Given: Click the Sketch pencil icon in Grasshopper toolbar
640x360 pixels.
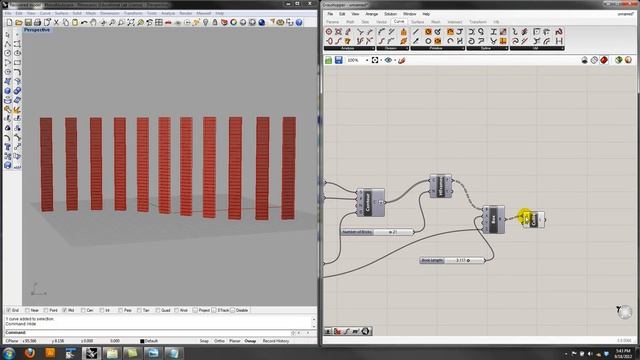Looking at the screenshot, I should 402,60.
